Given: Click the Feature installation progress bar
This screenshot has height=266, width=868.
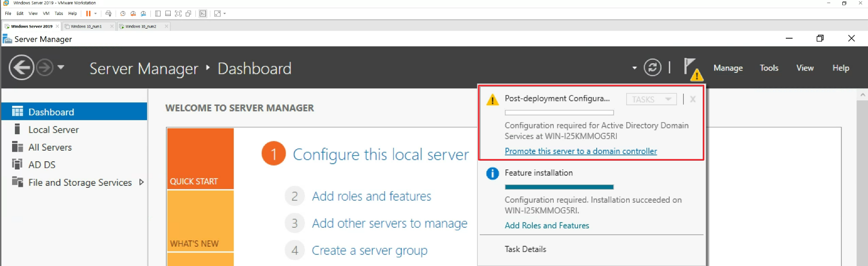Looking at the screenshot, I should pyautogui.click(x=559, y=187).
